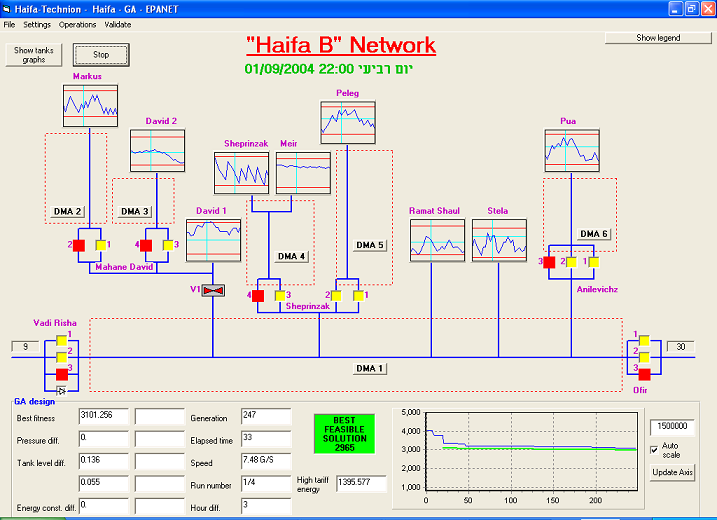
Task: Click the Update Axis button
Action: (672, 472)
